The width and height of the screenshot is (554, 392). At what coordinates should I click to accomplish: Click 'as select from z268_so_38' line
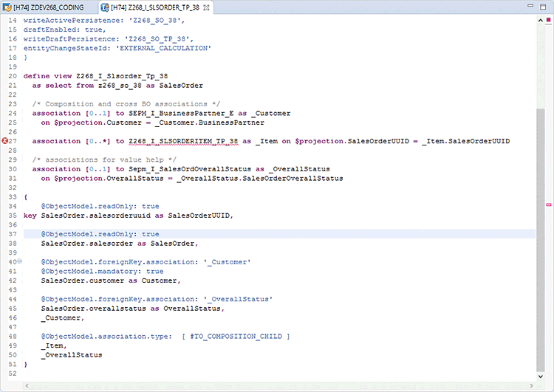[x=117, y=86]
